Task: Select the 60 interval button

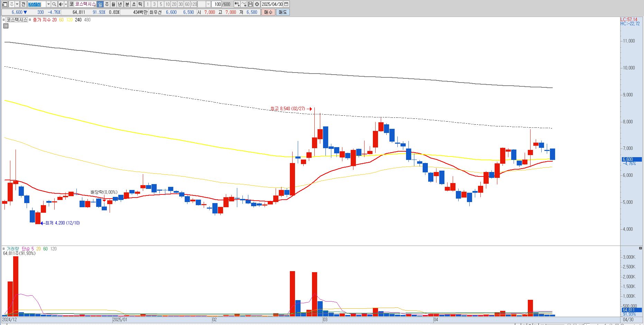Action: tap(187, 4)
